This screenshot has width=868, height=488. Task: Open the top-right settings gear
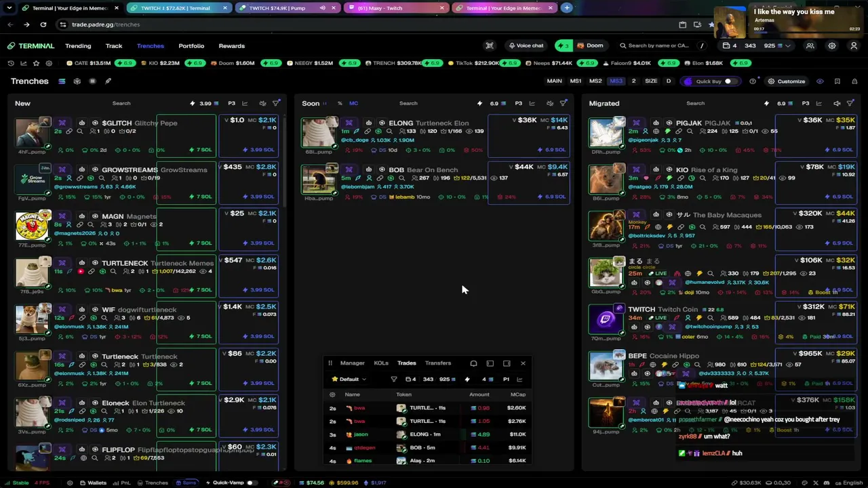[832, 46]
